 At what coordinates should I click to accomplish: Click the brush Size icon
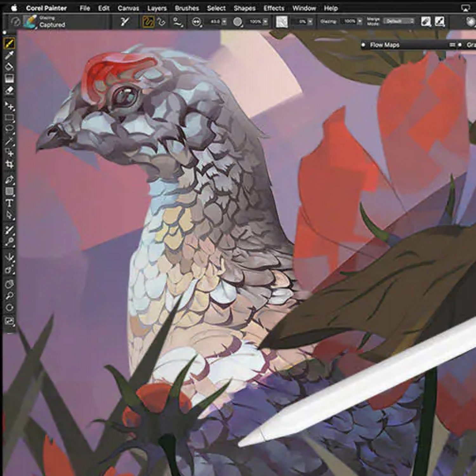click(x=197, y=22)
